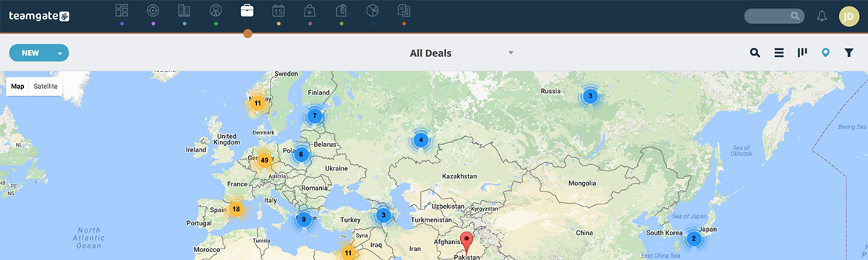Open the paperclip Files icon
The image size is (868, 260).
[x=341, y=10]
